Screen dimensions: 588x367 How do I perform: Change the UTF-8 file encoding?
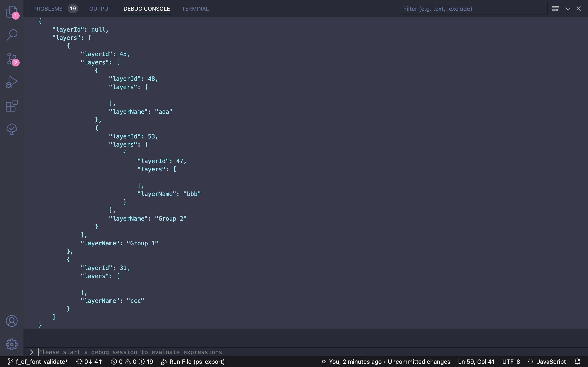pos(511,361)
